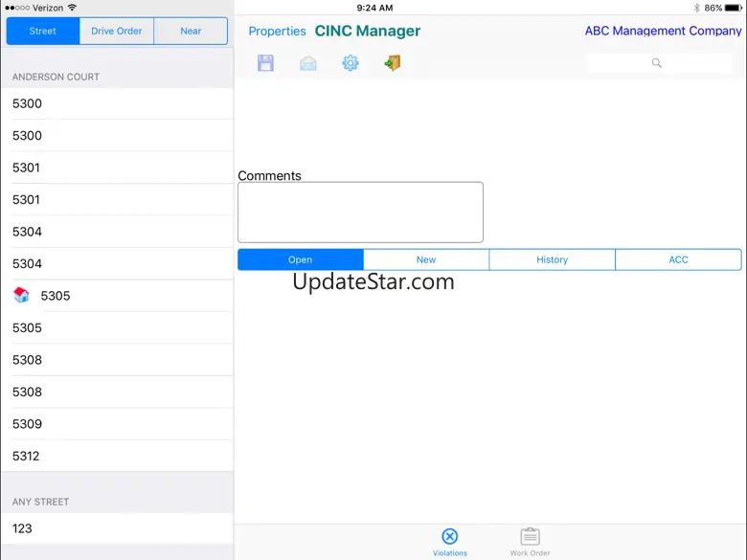Select the History segment

(553, 259)
